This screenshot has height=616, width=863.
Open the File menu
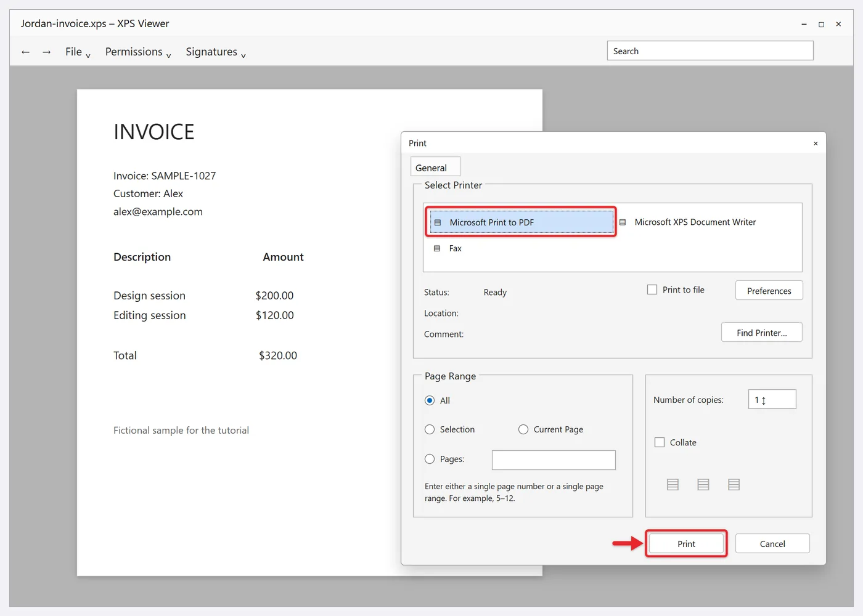coord(78,52)
